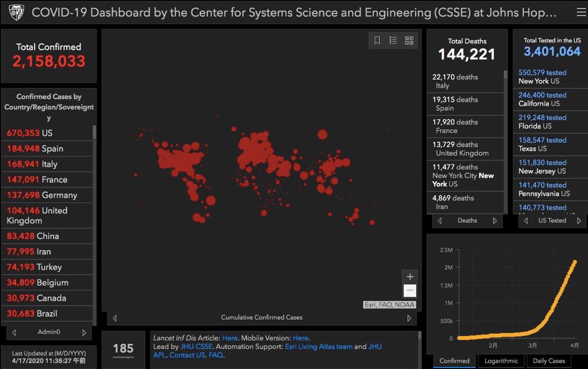Select 17,920 deaths France entry
The height and width of the screenshot is (369, 588).
point(465,126)
